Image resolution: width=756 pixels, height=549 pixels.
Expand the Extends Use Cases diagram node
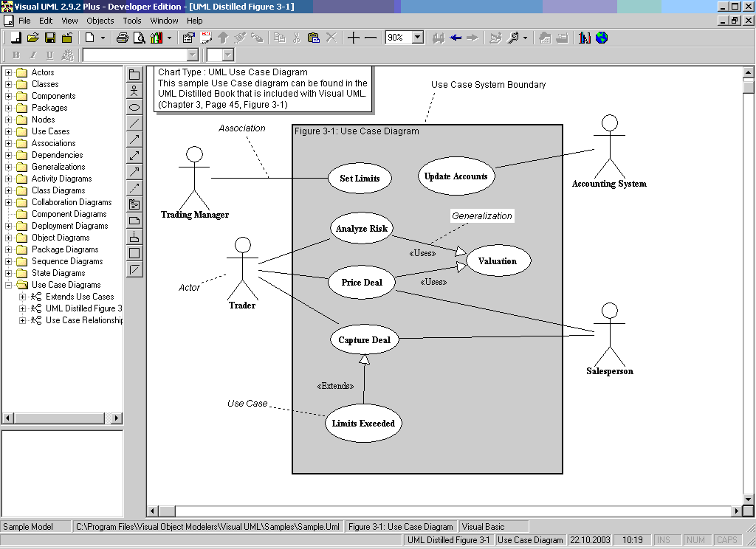[x=22, y=297]
